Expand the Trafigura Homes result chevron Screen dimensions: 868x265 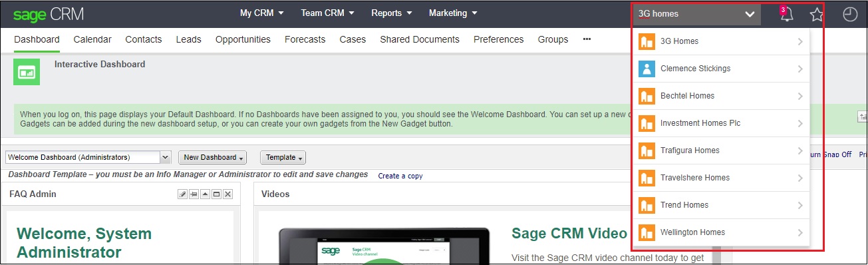799,150
